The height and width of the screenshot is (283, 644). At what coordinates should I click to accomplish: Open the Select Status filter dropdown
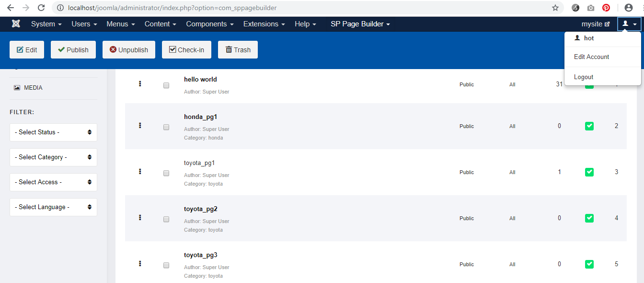(53, 132)
